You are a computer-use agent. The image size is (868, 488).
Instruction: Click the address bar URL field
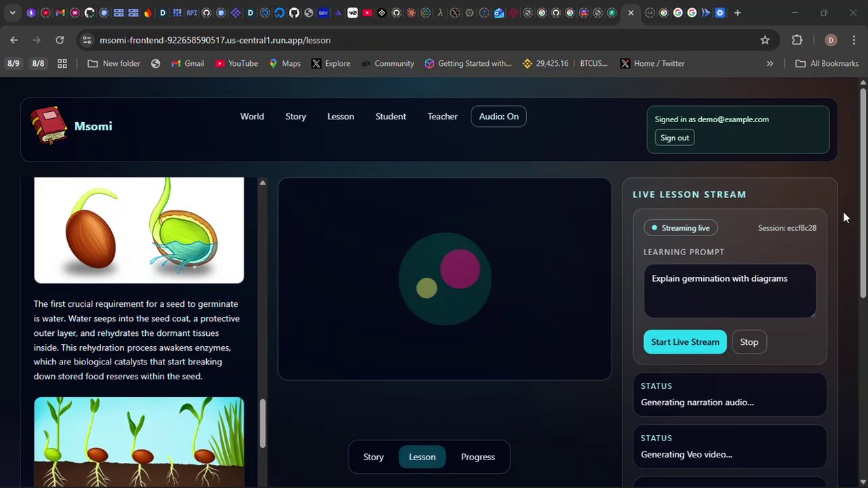427,40
